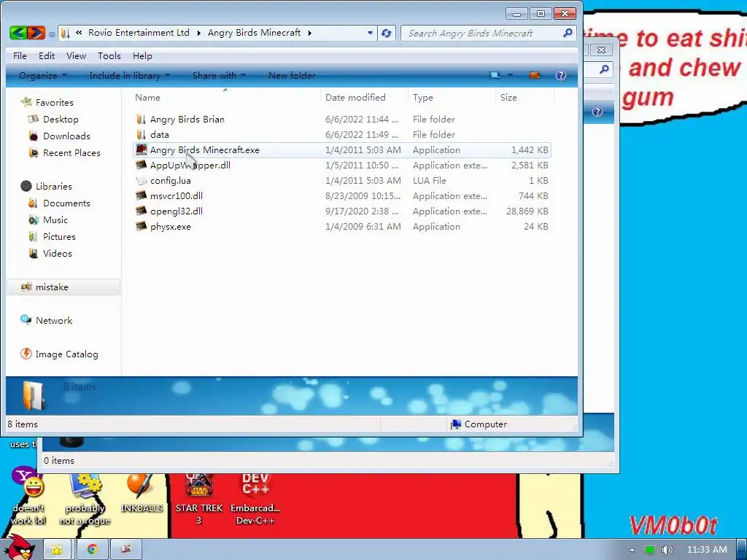Open the view options dropdown arrow
Screen dimensions: 747x560
[x=510, y=75]
